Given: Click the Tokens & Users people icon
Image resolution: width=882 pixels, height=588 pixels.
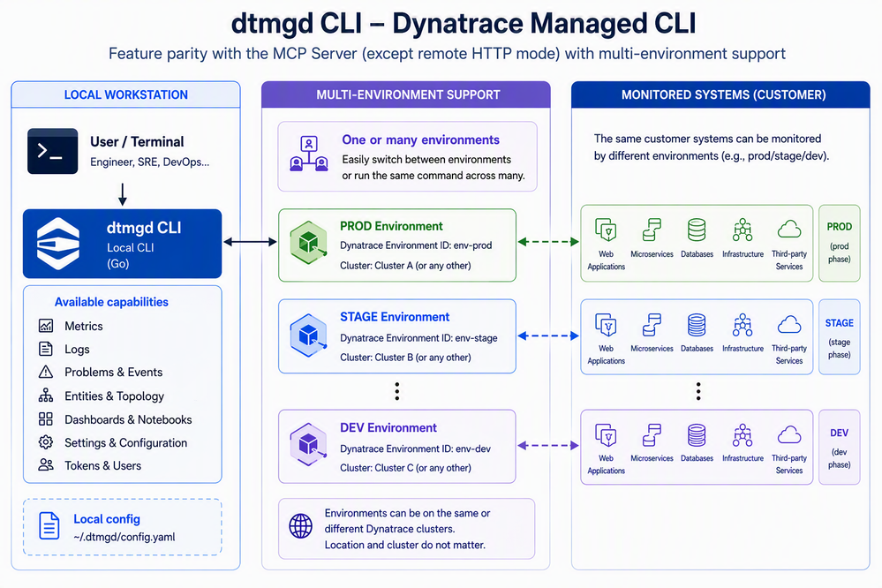Looking at the screenshot, I should pos(46,464).
